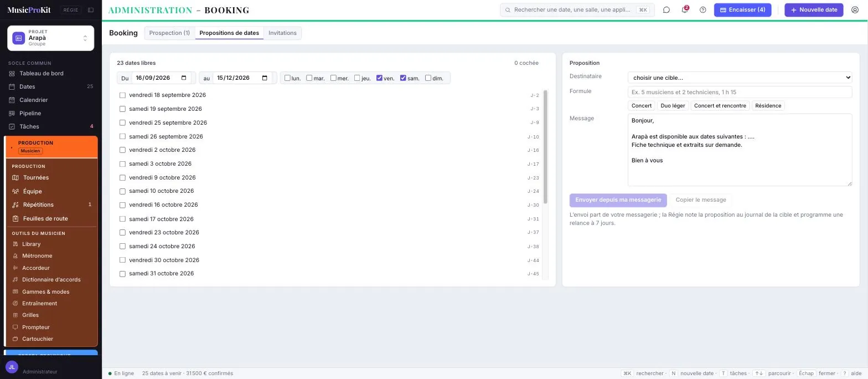Viewport: 868px width, 379px height.
Task: Open the end date calendar picker
Action: click(265, 78)
